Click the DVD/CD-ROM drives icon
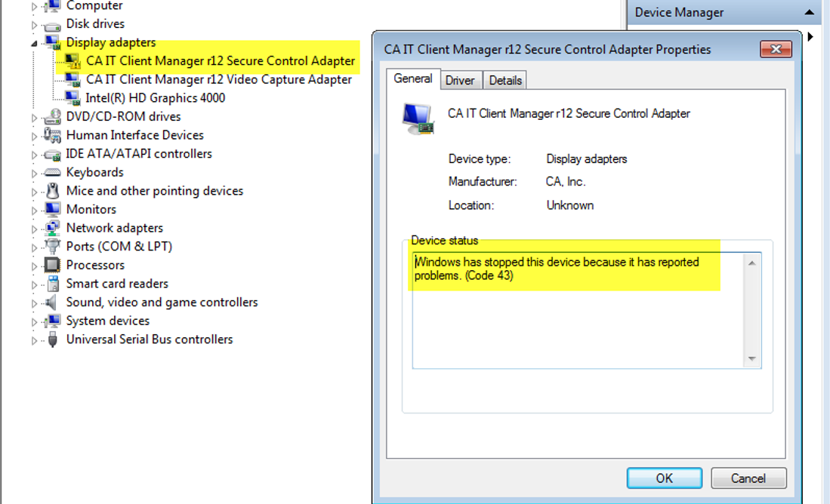 pyautogui.click(x=52, y=117)
